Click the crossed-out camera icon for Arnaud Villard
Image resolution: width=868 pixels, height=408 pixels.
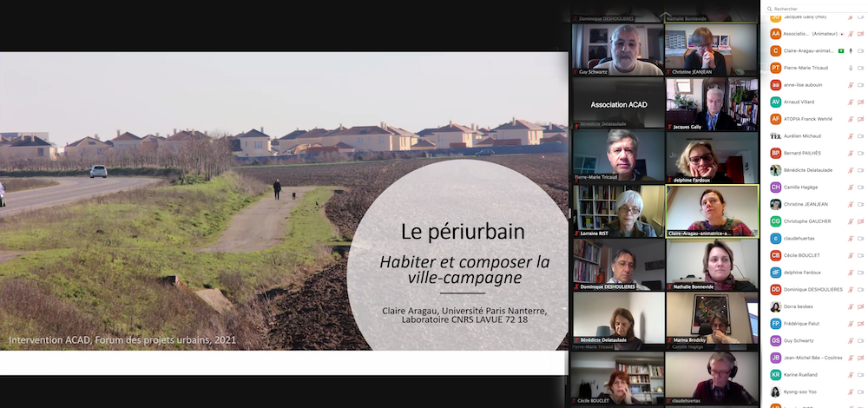click(861, 102)
